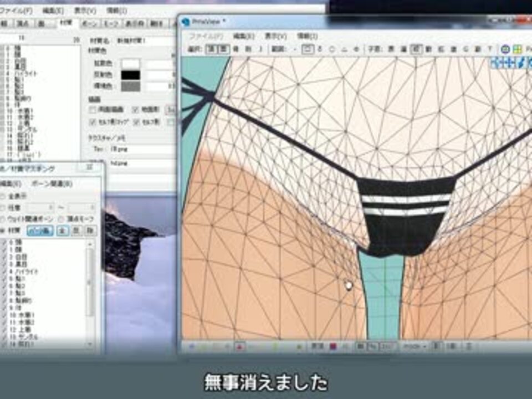Viewport: 532px width, 399px height.
Task: Click blue highlighted button beside 材質 radio
Action: pyautogui.click(x=40, y=231)
